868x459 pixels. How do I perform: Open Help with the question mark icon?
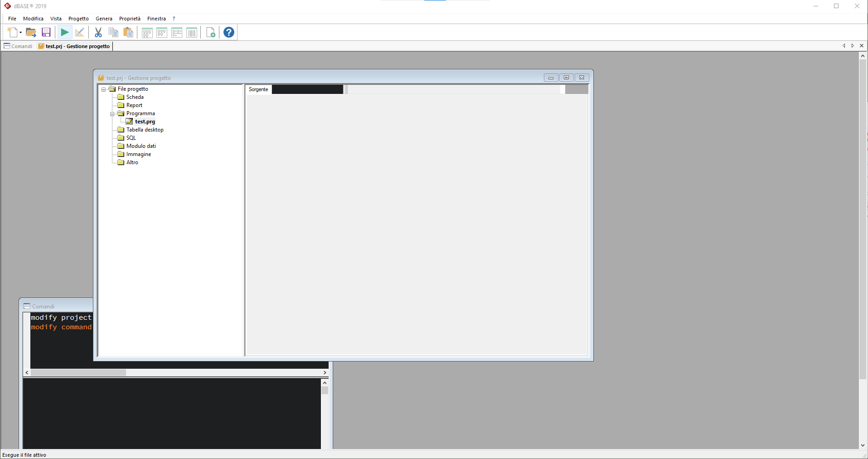point(229,32)
